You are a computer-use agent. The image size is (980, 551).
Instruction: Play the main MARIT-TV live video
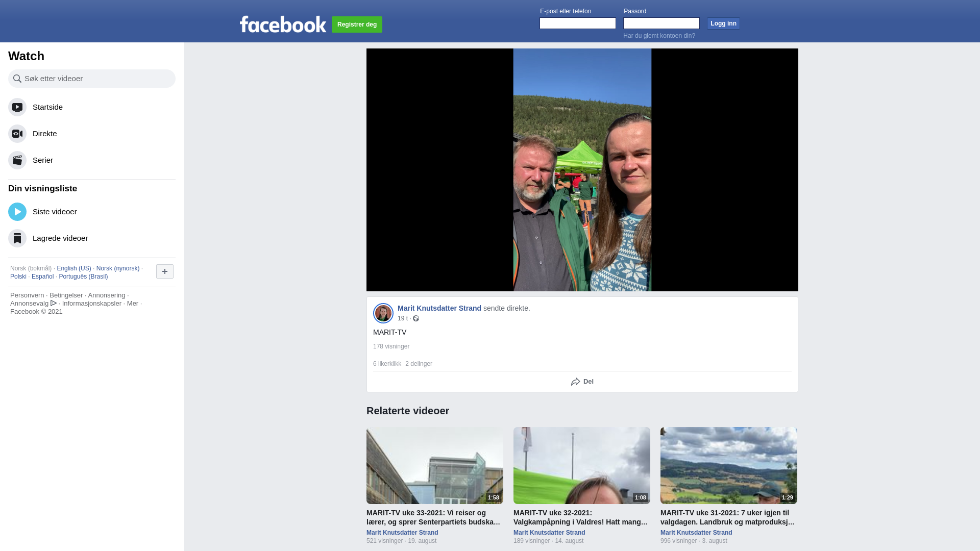click(x=582, y=170)
